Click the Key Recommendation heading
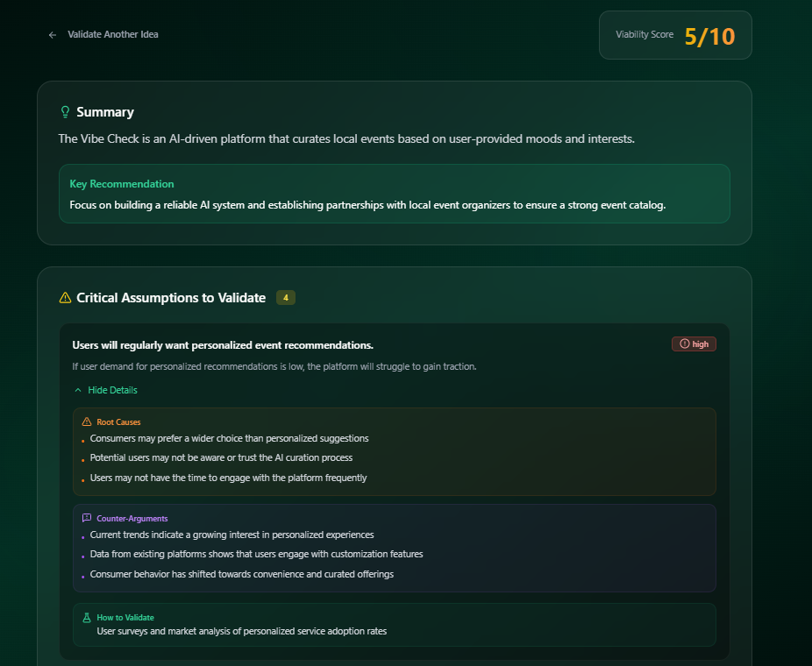 122,184
